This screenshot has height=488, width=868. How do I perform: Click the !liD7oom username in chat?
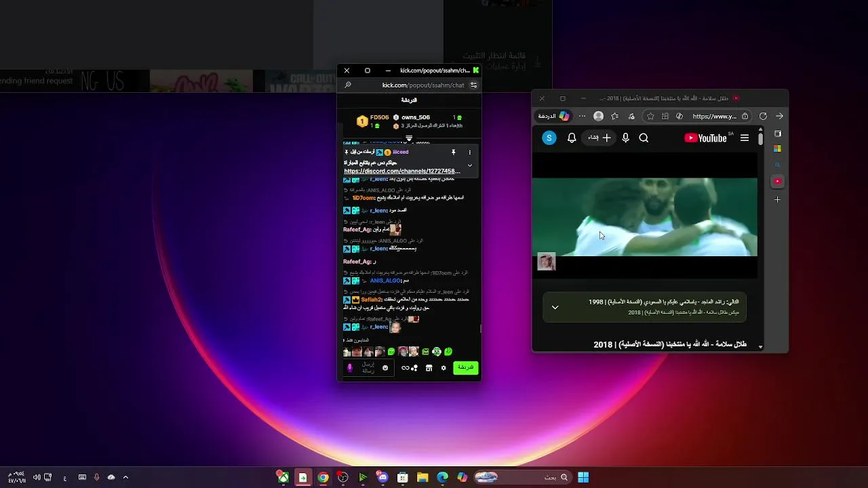pyautogui.click(x=363, y=198)
